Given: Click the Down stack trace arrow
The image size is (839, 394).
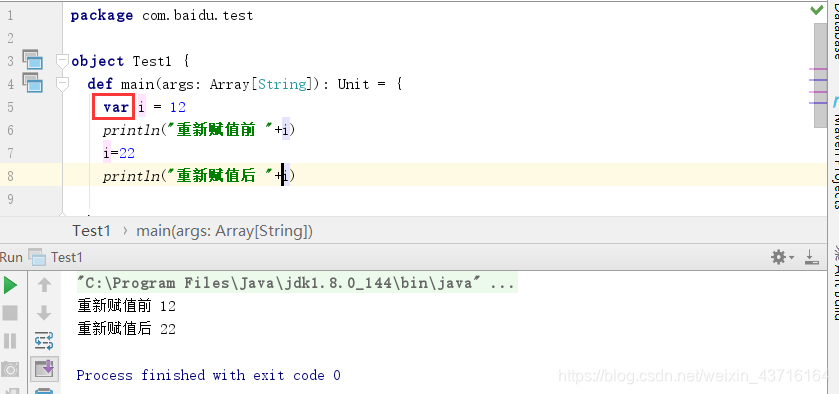Looking at the screenshot, I should [x=44, y=312].
